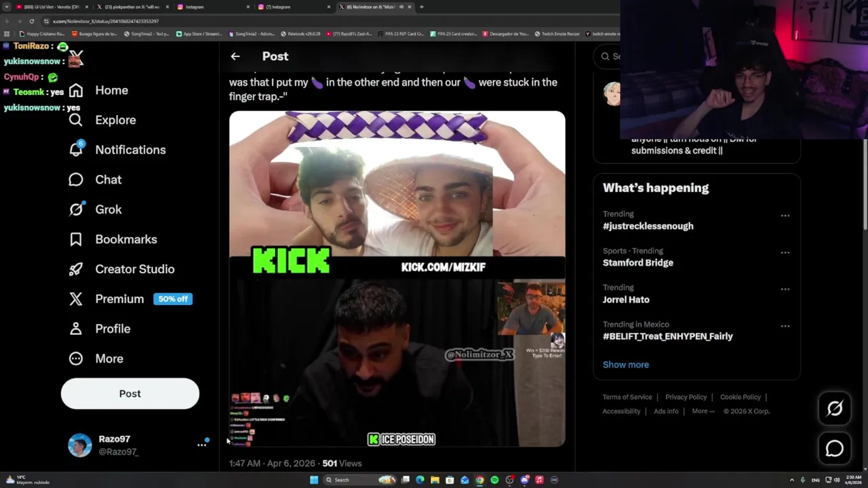Open account options dots next to Razo97
868x488 pixels.
(201, 445)
